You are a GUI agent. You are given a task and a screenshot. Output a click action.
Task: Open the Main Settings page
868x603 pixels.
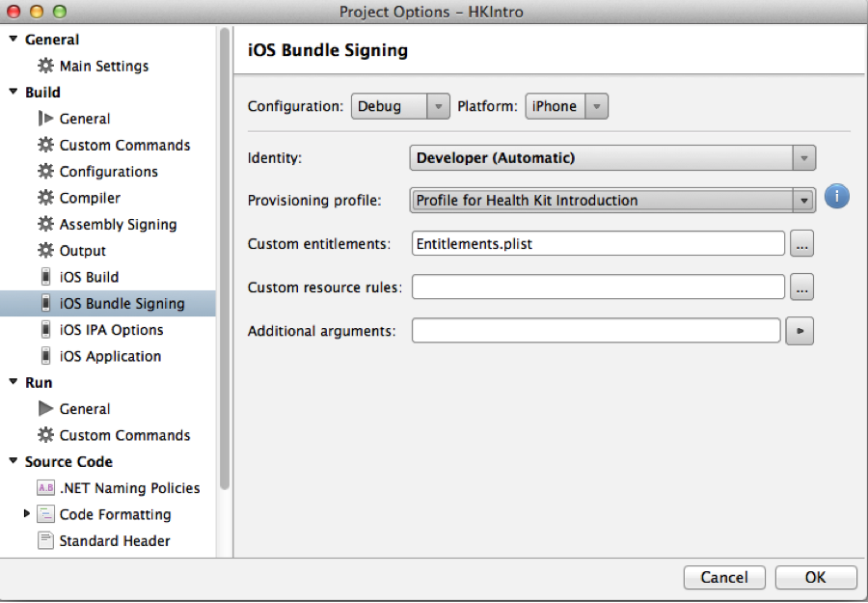point(104,66)
